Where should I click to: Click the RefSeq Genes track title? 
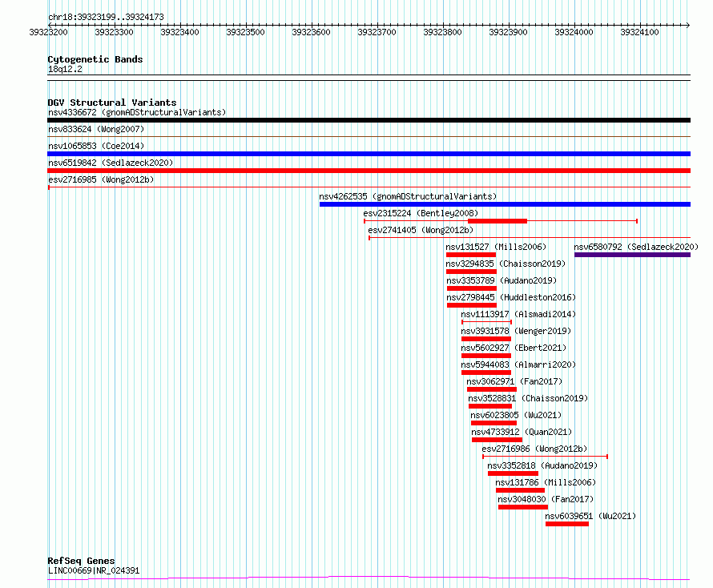(82, 561)
